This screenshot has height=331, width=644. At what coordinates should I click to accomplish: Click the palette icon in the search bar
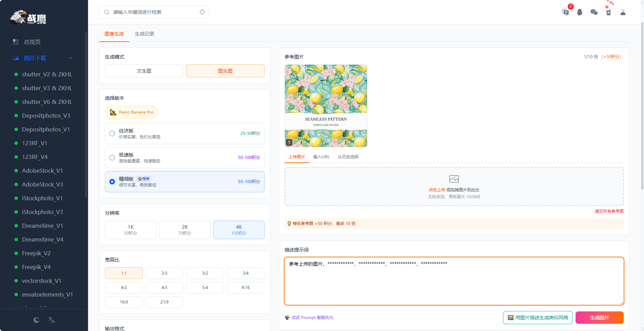pos(202,12)
